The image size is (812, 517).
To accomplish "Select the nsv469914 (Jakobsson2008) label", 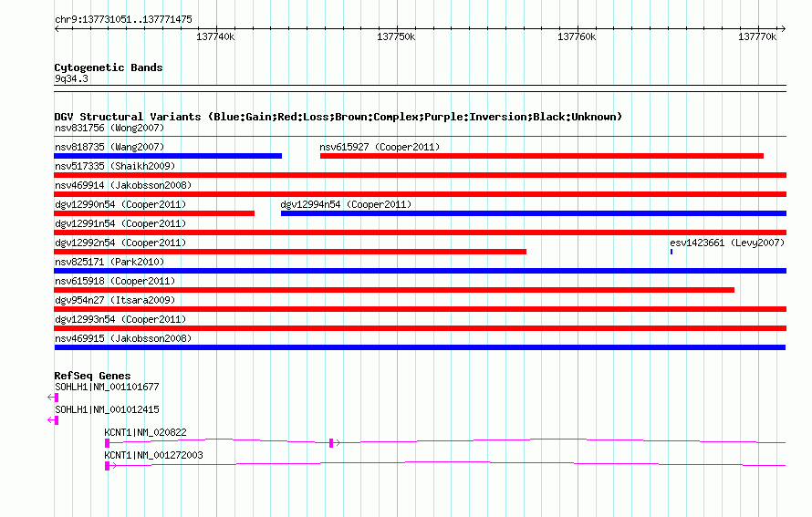I will [x=123, y=185].
